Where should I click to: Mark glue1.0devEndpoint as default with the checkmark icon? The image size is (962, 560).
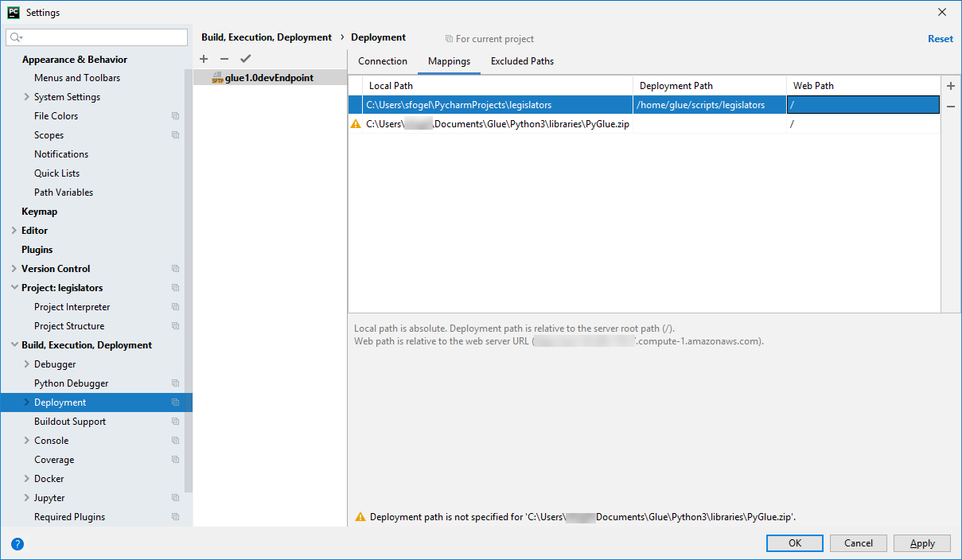(245, 58)
